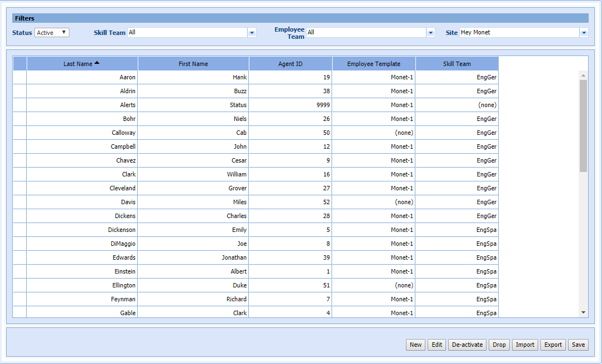Select the Einstein last name cell
602x364 pixels.
coord(82,271)
